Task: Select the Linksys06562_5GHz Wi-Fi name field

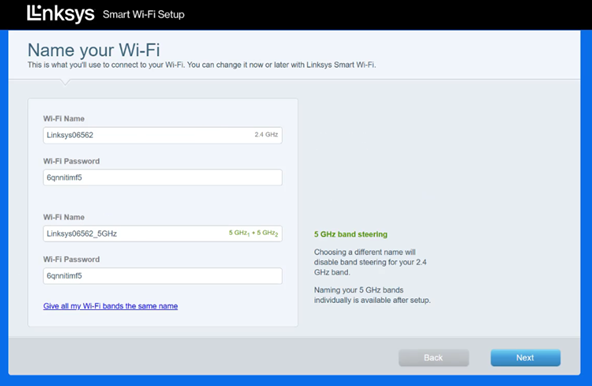Action: pyautogui.click(x=163, y=234)
